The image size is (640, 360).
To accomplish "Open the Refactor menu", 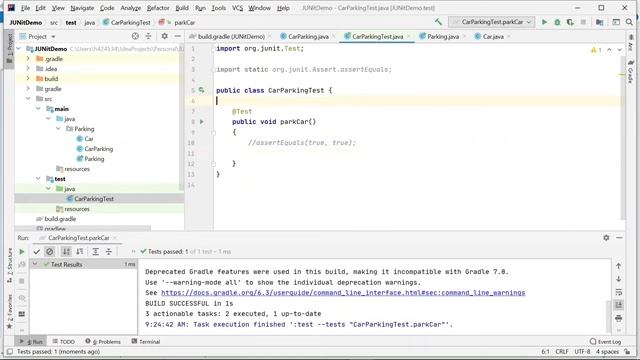I will (158, 8).
